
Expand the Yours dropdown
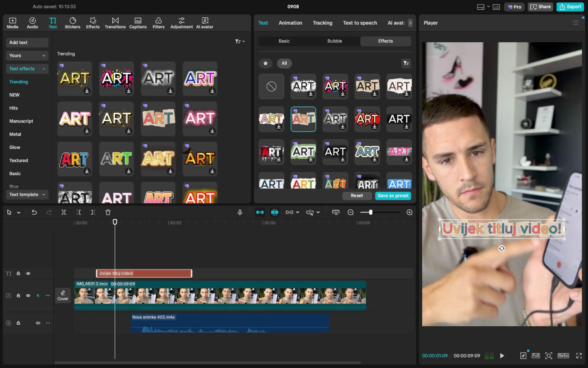[27, 56]
